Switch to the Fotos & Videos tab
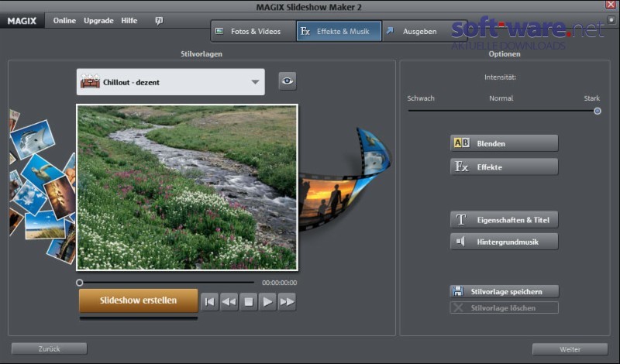This screenshot has width=620, height=364. pyautogui.click(x=254, y=31)
